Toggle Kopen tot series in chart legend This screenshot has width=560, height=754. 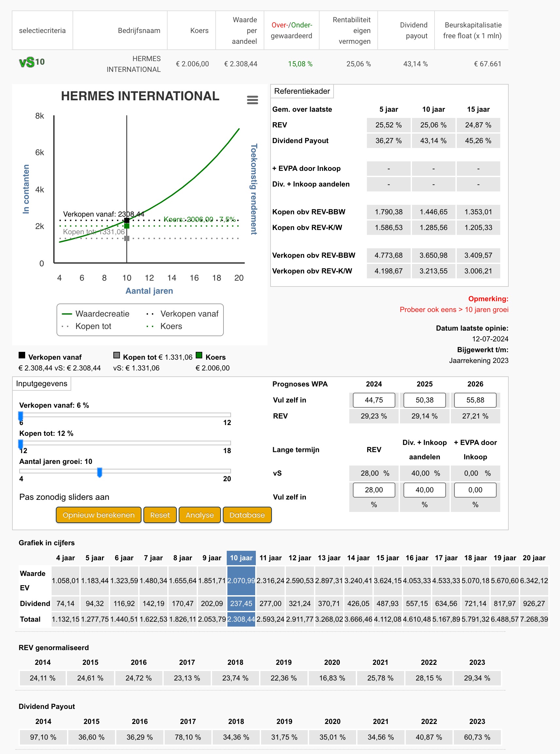coord(87,326)
